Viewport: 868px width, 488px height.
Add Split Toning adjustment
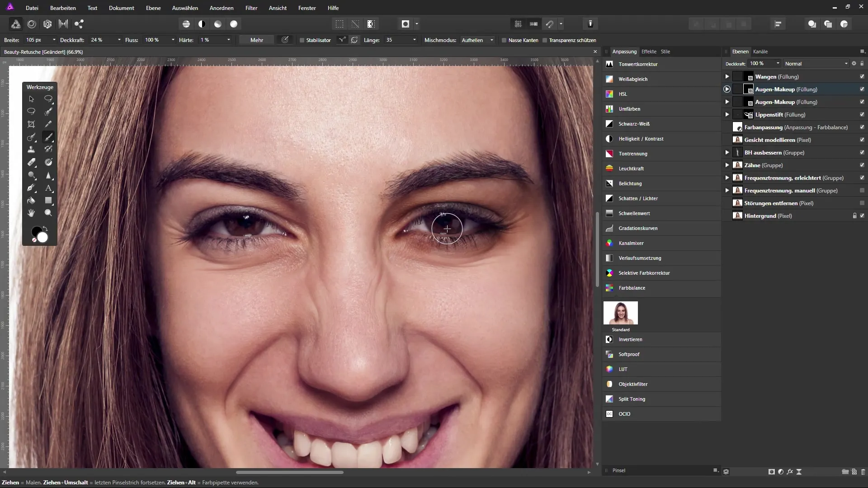tap(662, 399)
